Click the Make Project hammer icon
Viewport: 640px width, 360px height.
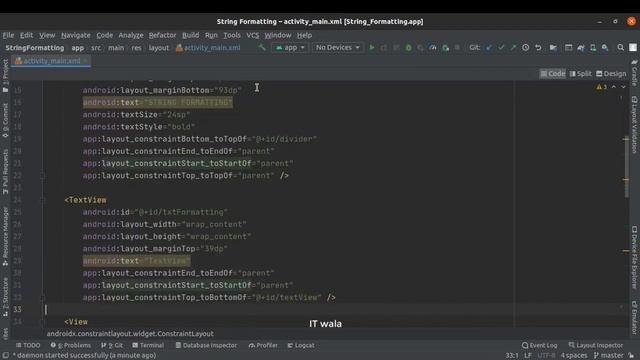262,48
